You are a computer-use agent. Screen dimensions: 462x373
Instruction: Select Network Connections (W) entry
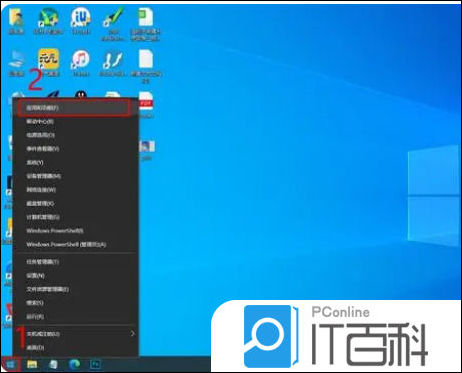pyautogui.click(x=75, y=190)
